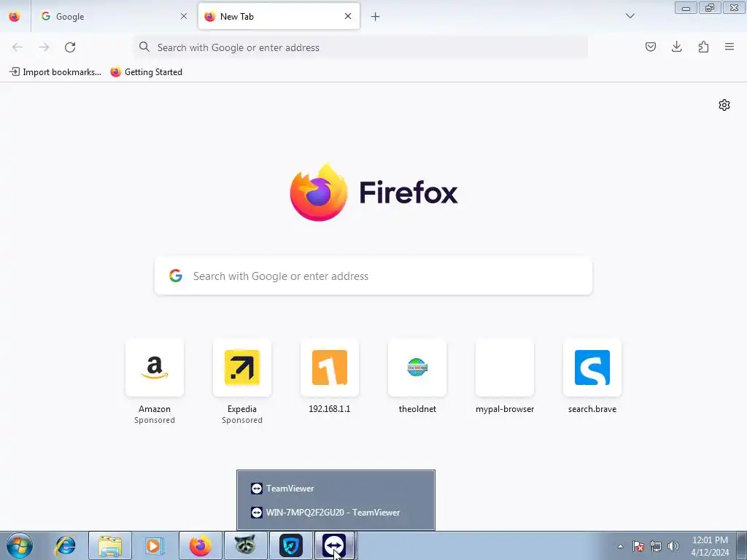Click the Google G icon in search box
This screenshot has width=747, height=560.
[176, 276]
